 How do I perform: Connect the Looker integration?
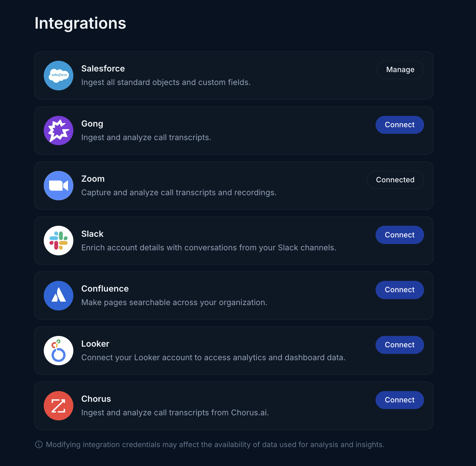coord(399,345)
